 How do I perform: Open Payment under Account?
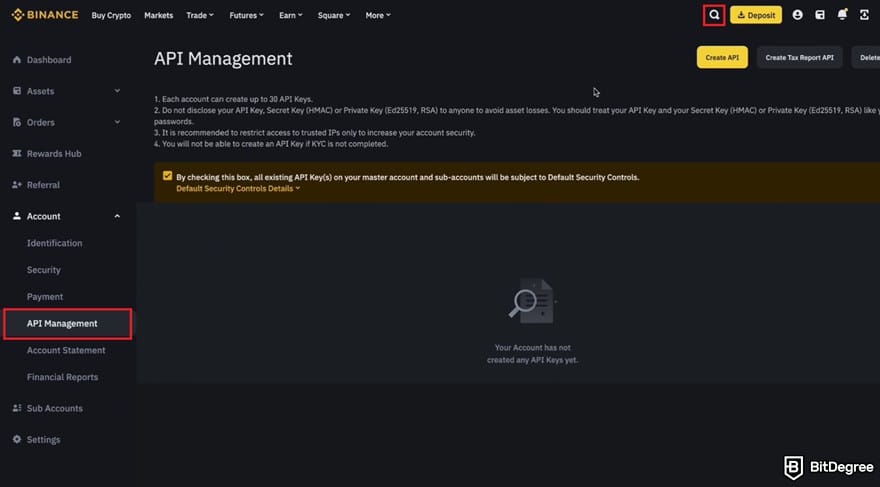click(x=45, y=297)
